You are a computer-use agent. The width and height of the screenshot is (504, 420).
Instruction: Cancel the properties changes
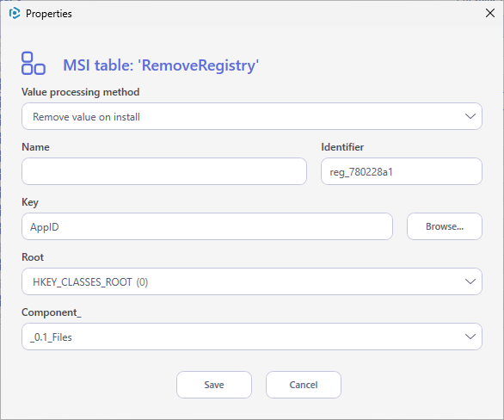click(304, 385)
